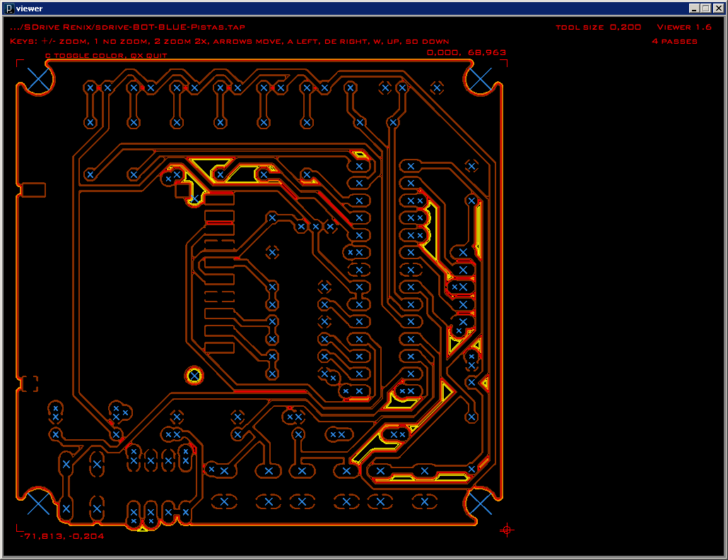Click the .tap file path text
Screen dimensions: 728x560
[x=129, y=27]
